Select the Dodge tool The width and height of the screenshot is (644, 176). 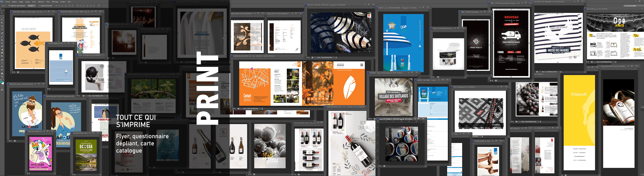click(2, 56)
